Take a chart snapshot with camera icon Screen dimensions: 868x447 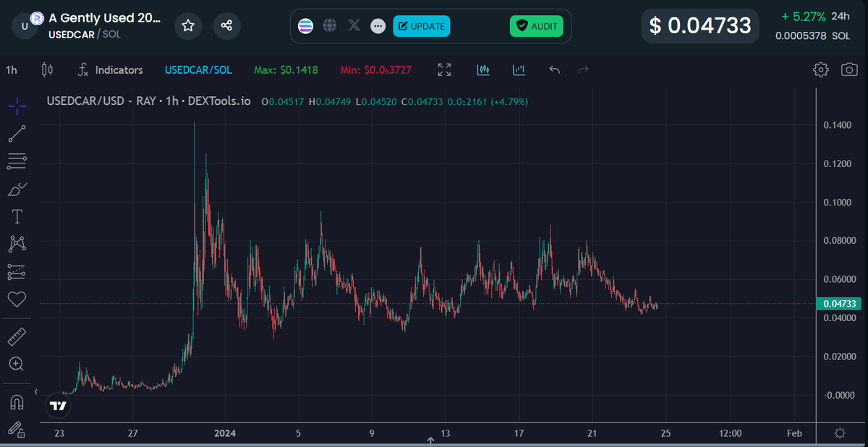(x=849, y=70)
